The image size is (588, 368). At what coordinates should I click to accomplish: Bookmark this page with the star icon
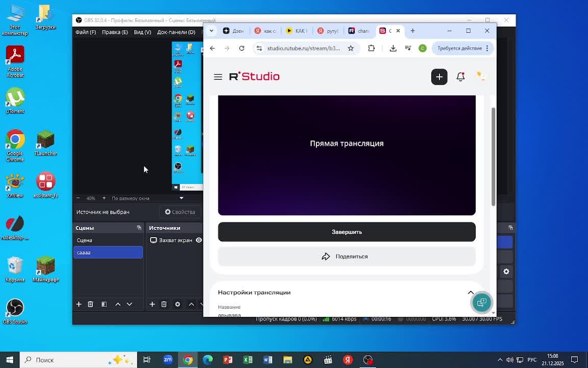351,48
